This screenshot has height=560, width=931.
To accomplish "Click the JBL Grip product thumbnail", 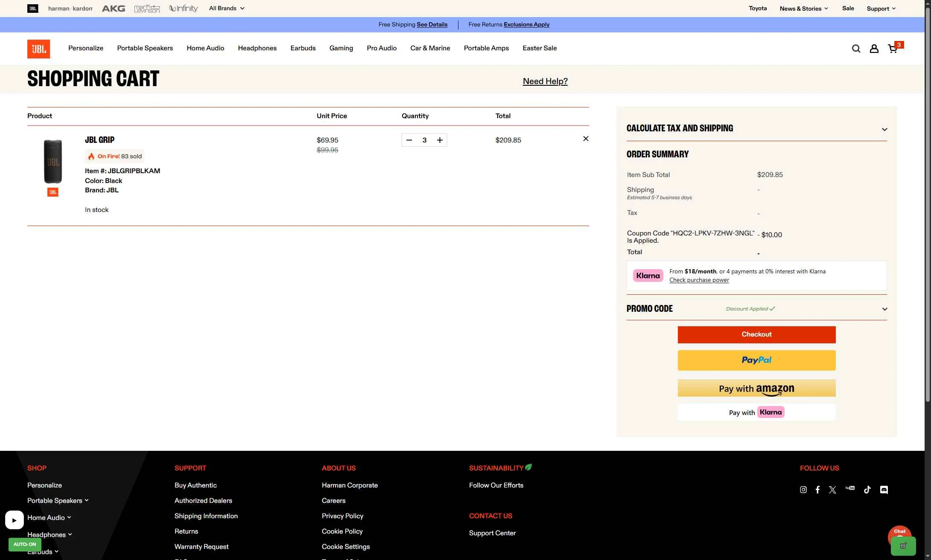I will [53, 162].
